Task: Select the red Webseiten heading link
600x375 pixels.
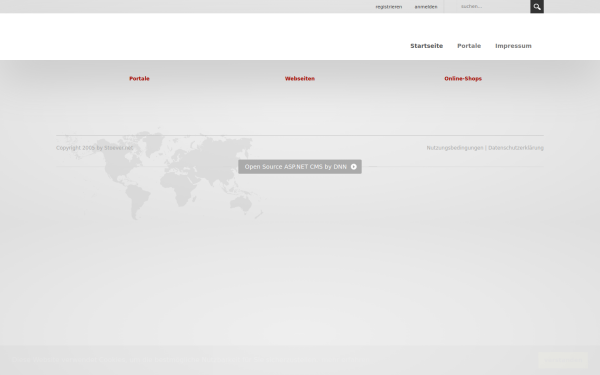Action: pyautogui.click(x=300, y=78)
